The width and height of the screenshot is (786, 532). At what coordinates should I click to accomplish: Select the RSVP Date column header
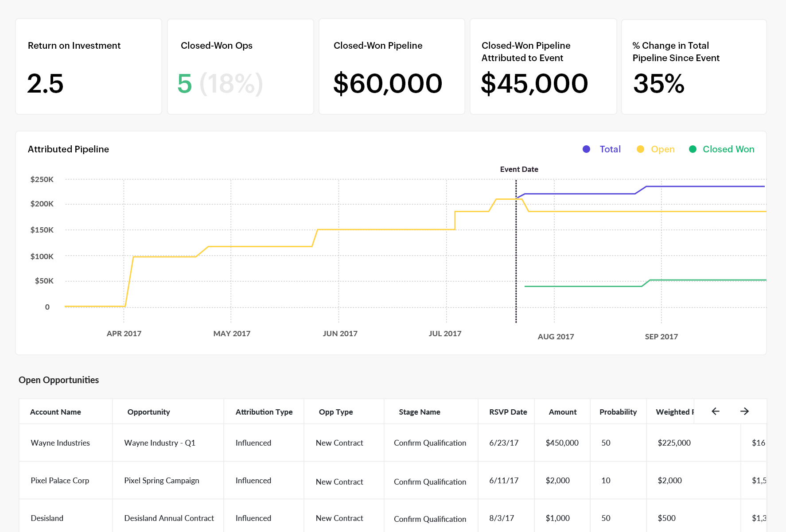[508, 412]
